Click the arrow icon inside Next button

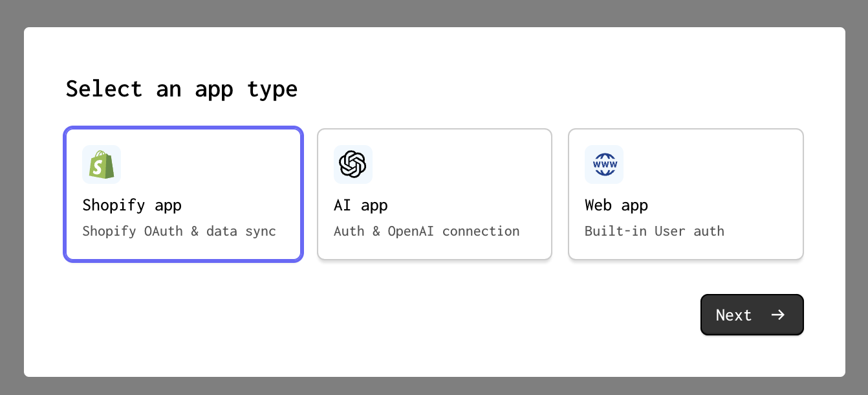click(x=778, y=315)
